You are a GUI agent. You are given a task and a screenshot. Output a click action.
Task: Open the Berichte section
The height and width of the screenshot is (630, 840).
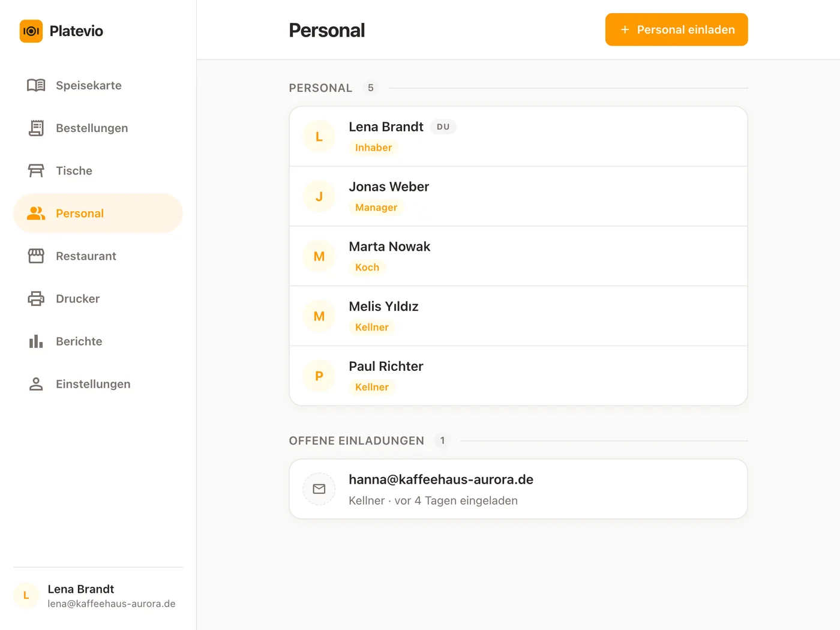98,341
